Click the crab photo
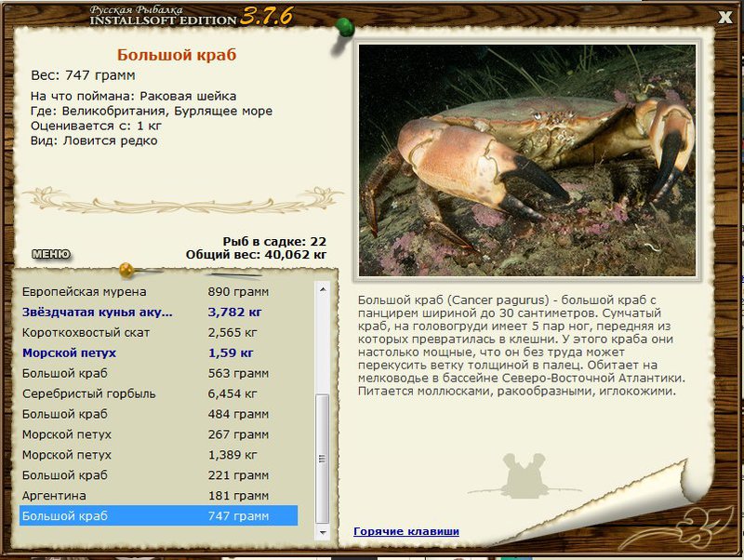This screenshot has width=744, height=560. pos(527,160)
